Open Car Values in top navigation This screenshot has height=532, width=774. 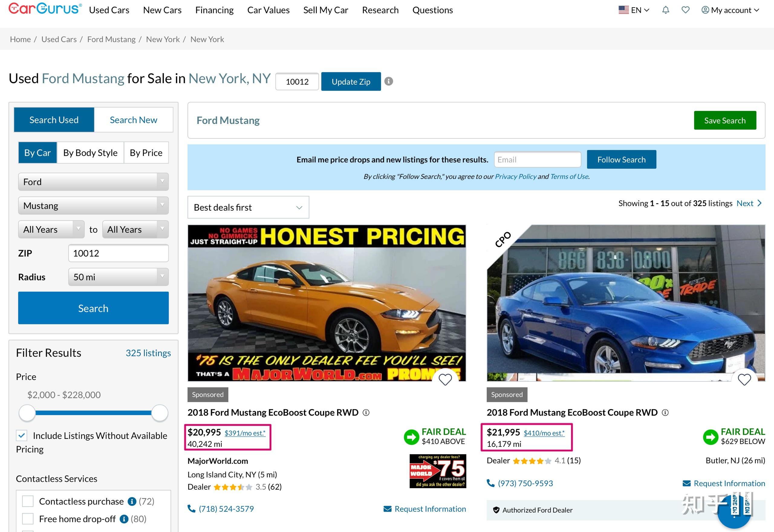tap(268, 10)
